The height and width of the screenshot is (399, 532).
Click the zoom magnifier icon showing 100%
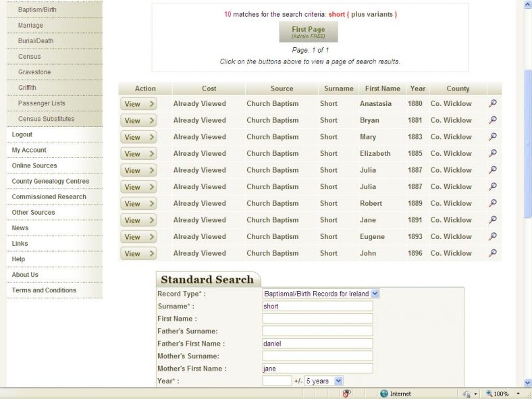pos(489,394)
